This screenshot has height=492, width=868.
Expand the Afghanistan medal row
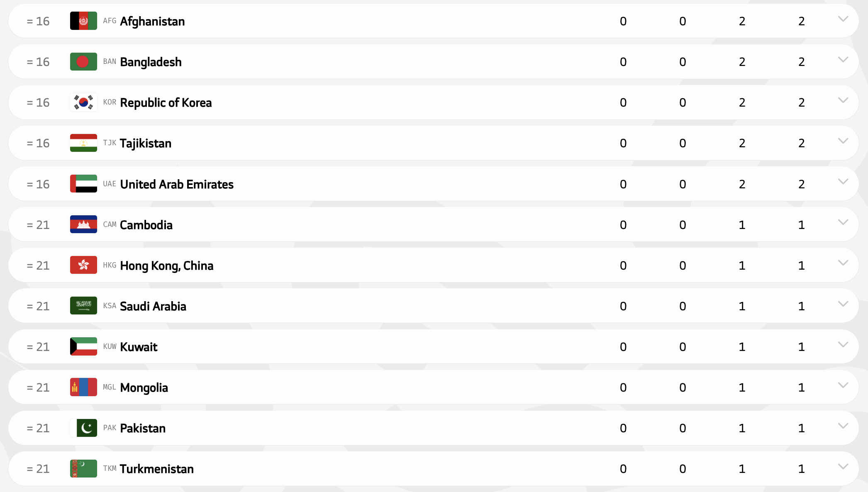coord(843,19)
